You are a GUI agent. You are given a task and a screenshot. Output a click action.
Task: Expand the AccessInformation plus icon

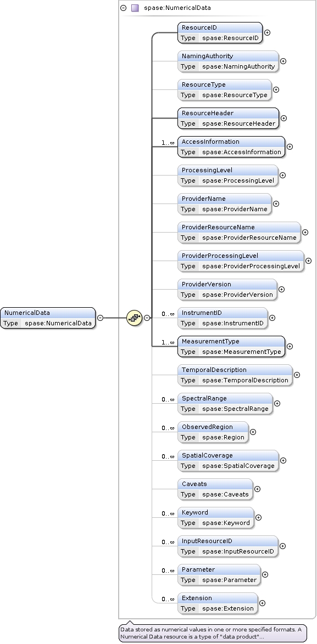[x=290, y=146]
